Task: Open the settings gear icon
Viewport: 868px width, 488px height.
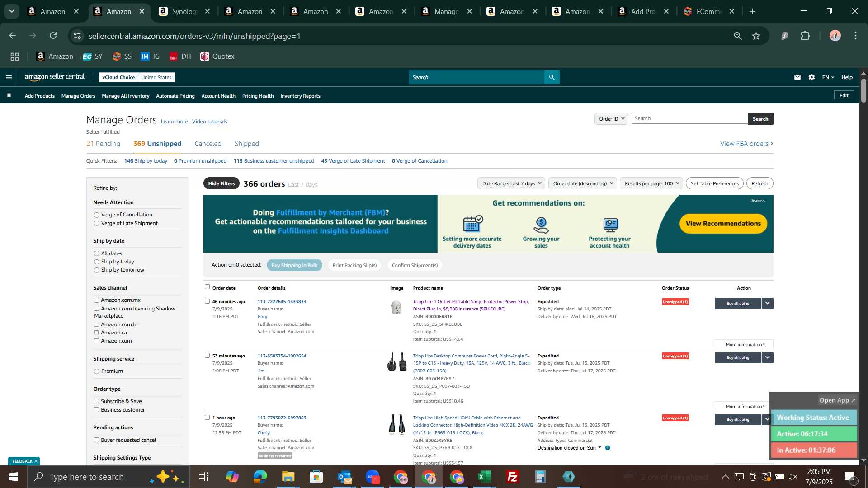Action: [811, 77]
